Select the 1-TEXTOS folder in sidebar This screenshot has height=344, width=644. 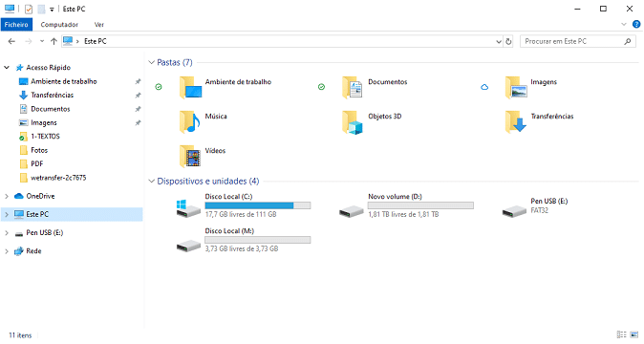45,137
